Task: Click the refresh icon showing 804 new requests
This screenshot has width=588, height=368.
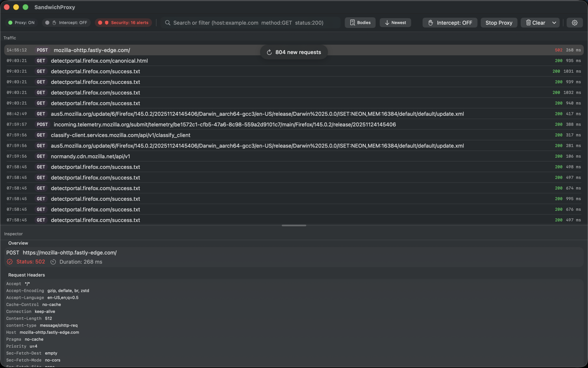Action: 269,52
